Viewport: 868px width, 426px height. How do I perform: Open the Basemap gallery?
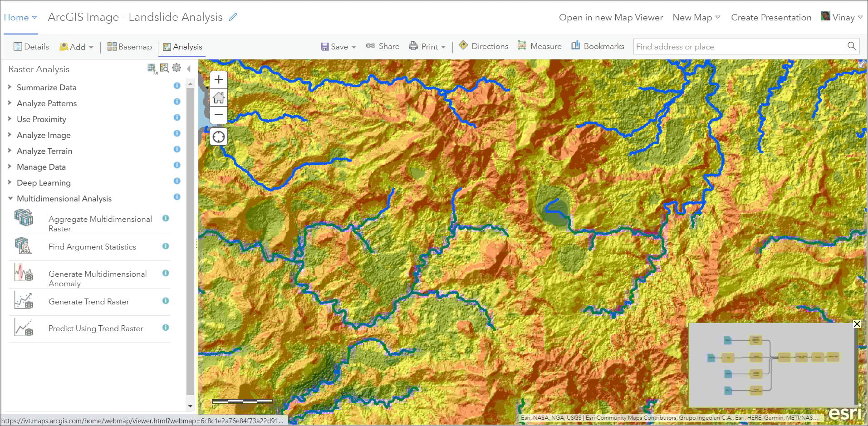pyautogui.click(x=129, y=46)
